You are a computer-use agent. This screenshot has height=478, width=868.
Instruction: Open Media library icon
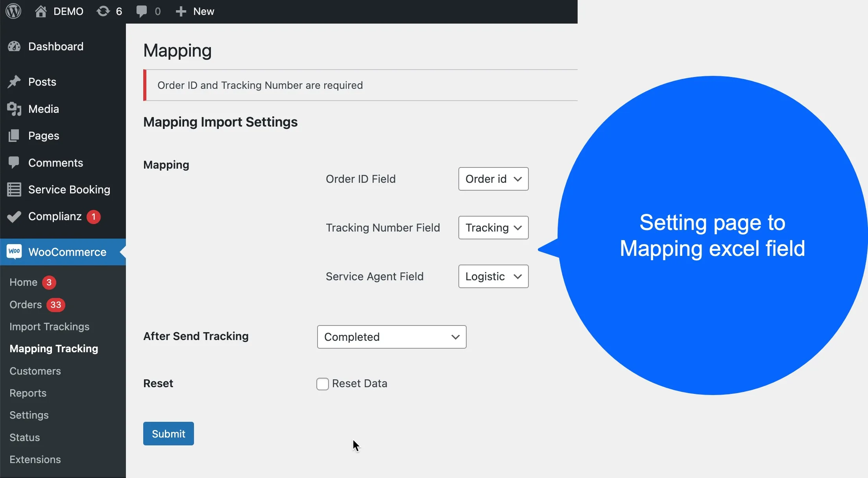(x=14, y=109)
